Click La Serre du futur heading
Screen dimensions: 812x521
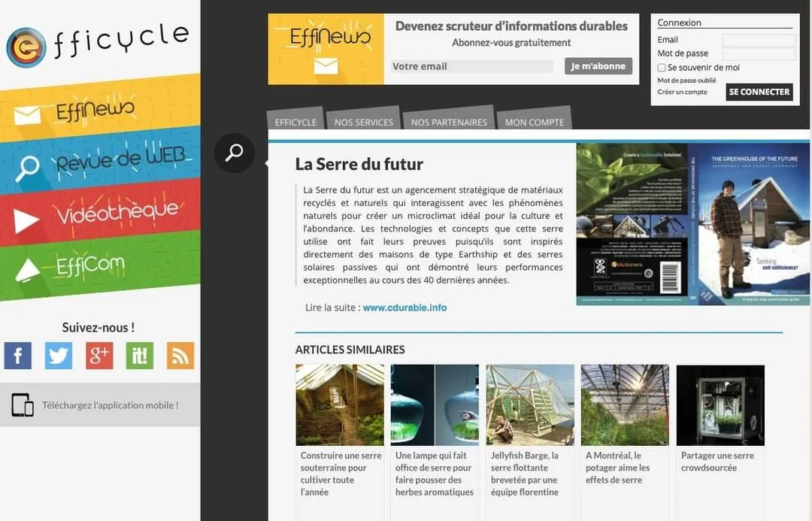point(359,164)
